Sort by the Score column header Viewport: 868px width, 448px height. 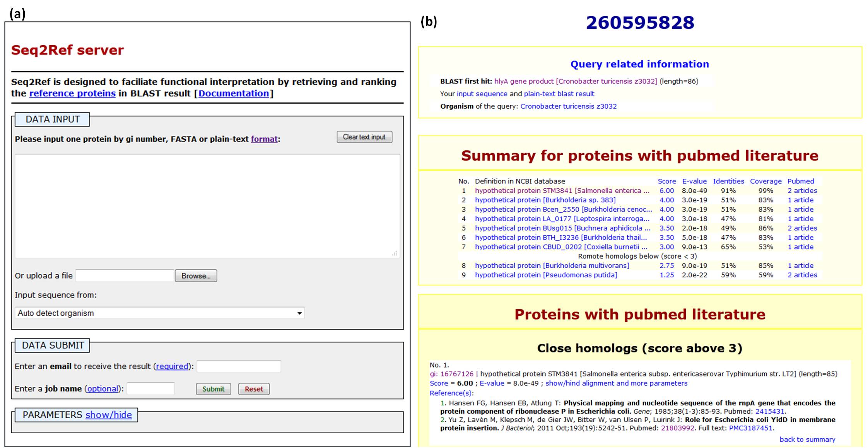(x=667, y=181)
